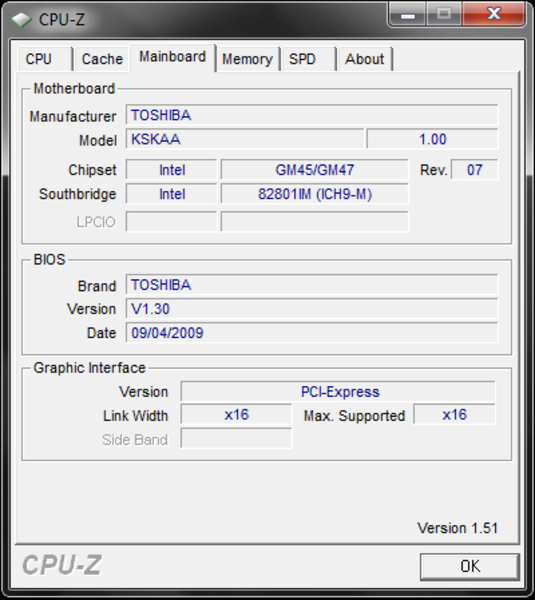This screenshot has height=600, width=535.
Task: Click the Southbridge 82801IM (ICH9-M) field
Action: [x=315, y=194]
